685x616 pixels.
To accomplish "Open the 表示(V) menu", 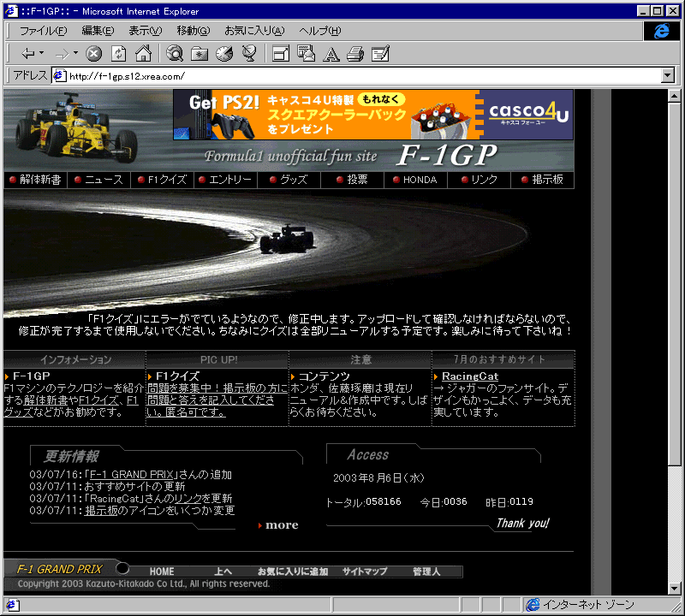I will pos(145,31).
